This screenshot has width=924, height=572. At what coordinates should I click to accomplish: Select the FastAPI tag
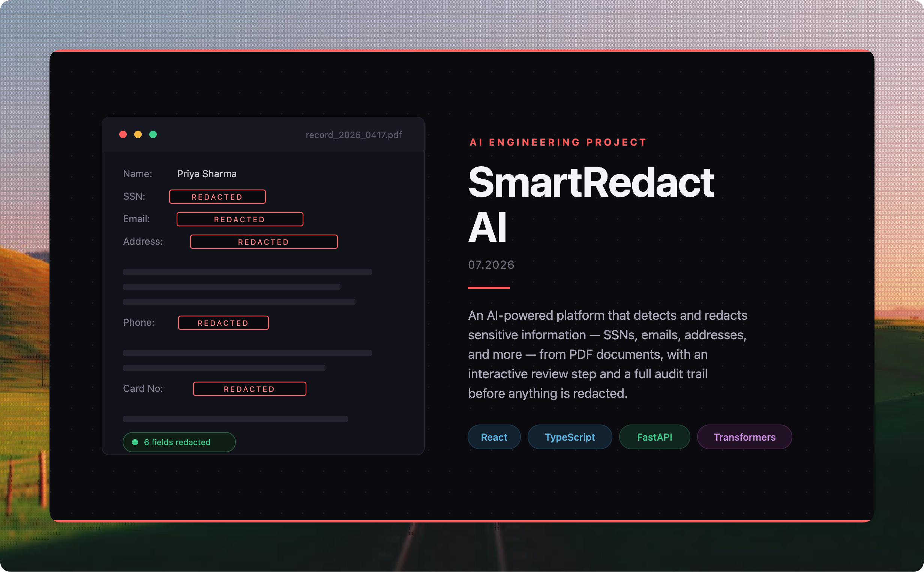click(x=654, y=437)
